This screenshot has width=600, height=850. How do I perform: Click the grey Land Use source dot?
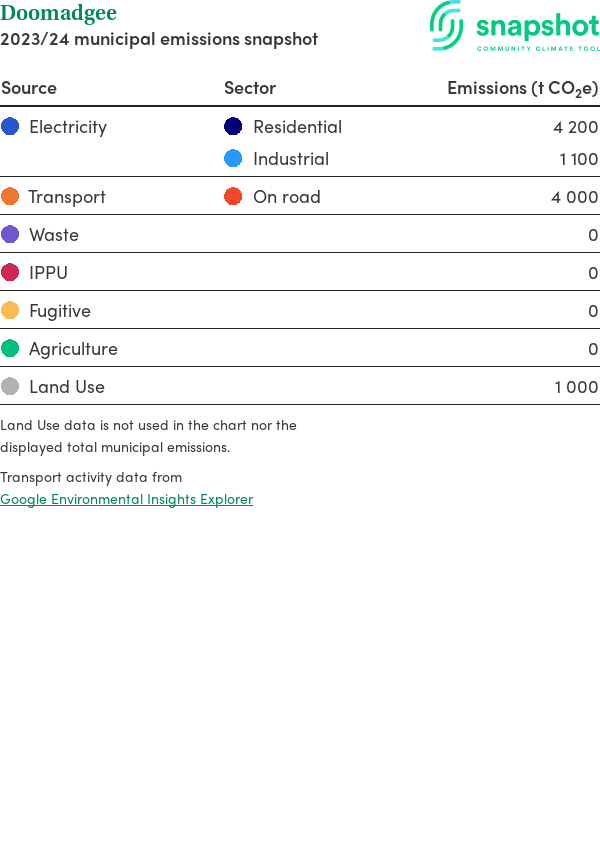pyautogui.click(x=10, y=387)
